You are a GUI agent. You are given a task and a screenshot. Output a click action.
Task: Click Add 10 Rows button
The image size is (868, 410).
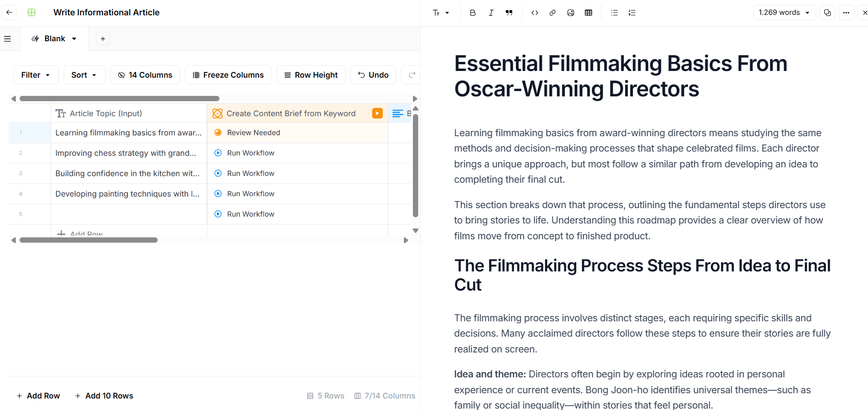pos(104,396)
